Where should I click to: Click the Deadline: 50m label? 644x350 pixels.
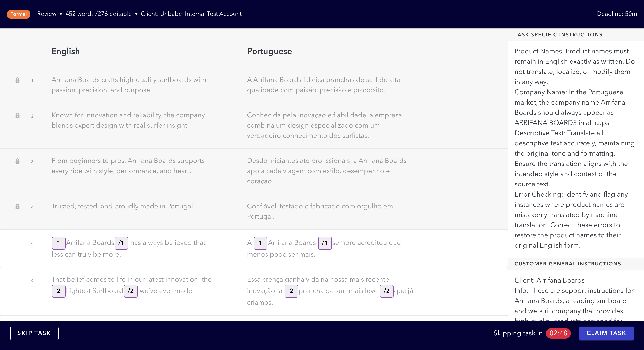tap(617, 14)
